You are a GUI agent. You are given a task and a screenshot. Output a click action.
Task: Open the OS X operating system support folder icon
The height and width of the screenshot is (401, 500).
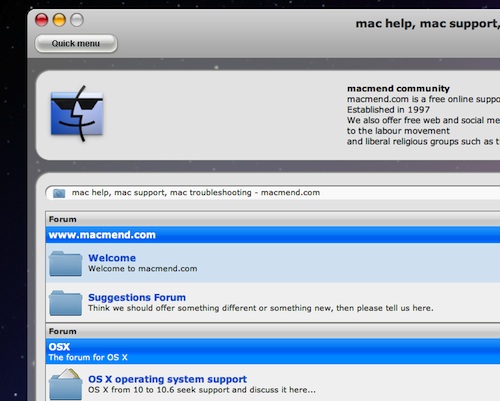(x=66, y=384)
